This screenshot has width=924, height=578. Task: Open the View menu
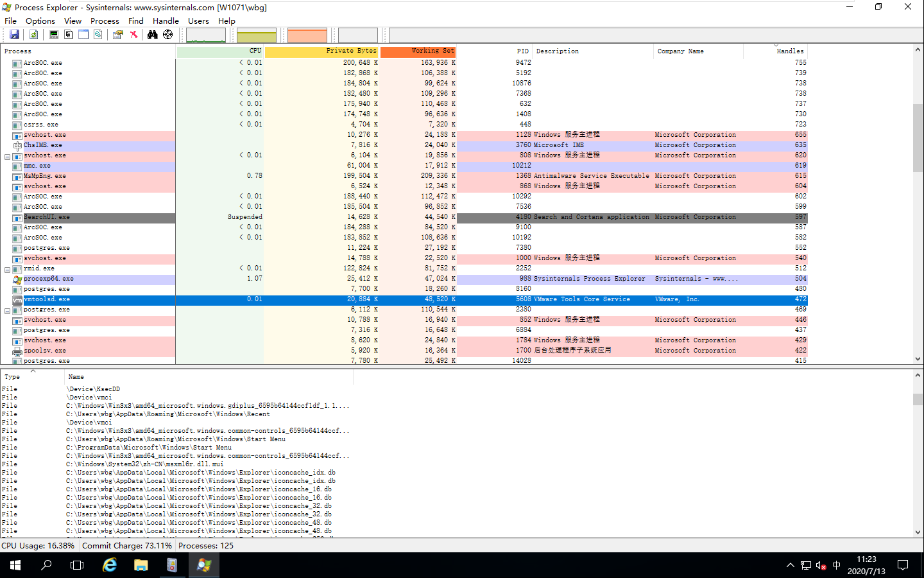pyautogui.click(x=73, y=21)
